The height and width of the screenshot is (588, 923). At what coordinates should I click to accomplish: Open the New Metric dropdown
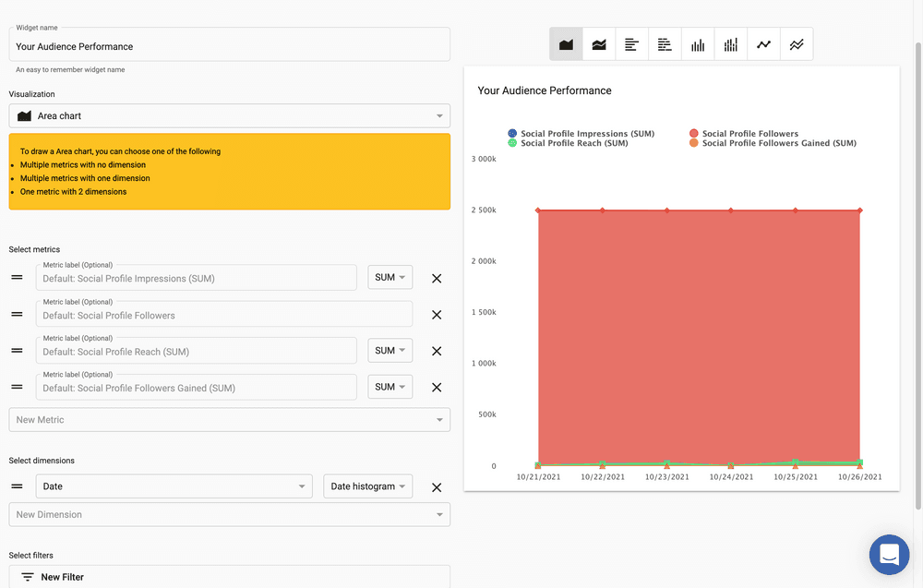(x=229, y=420)
